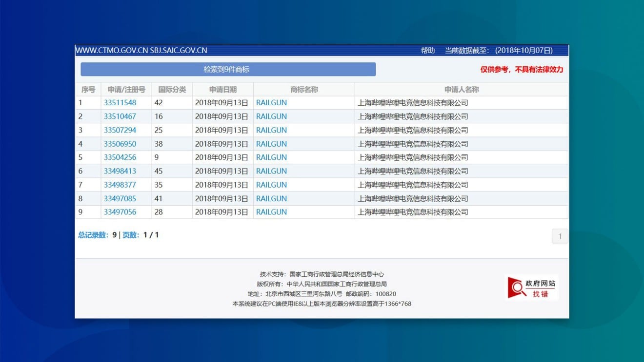Open registration number 33511548
644x362 pixels.
coord(120,103)
